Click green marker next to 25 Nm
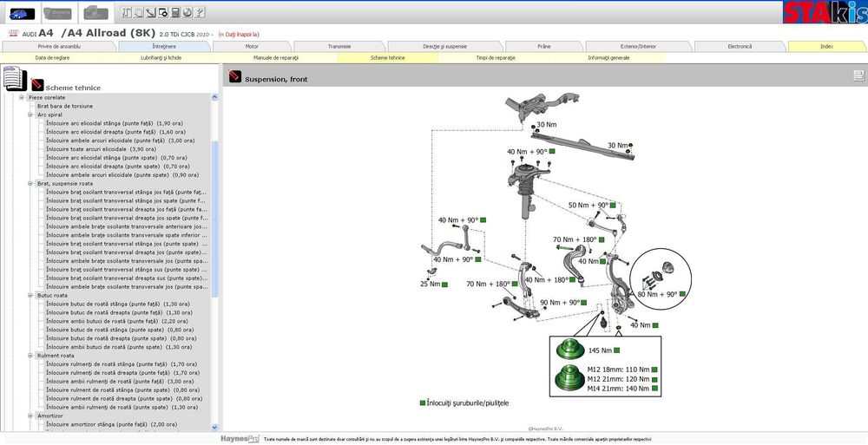Viewport: 868px width, 445px height. (x=444, y=285)
